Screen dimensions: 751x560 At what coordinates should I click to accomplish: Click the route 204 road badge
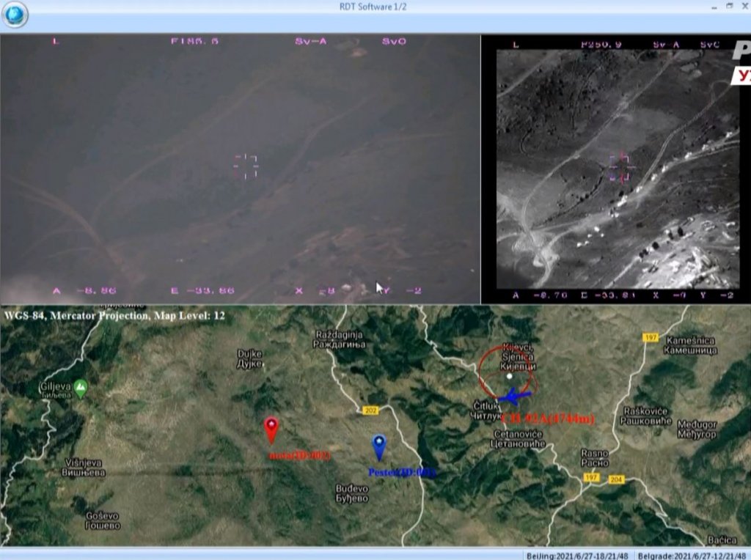coord(616,479)
